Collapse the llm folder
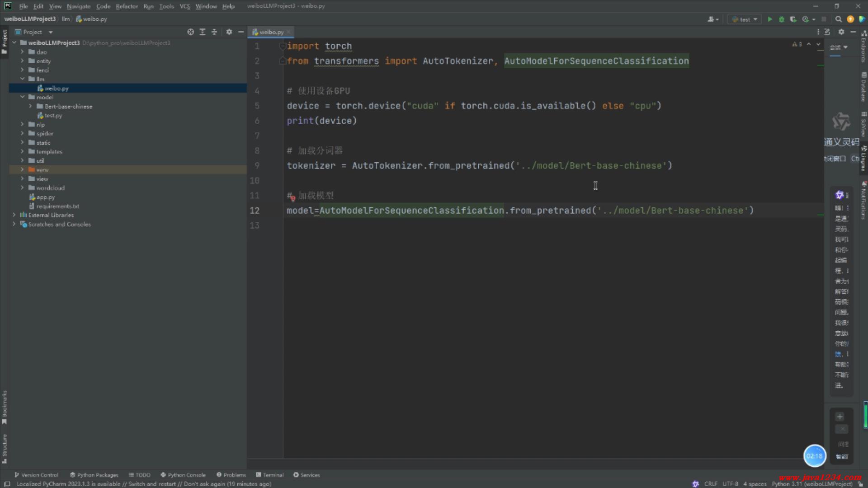868x488 pixels. click(x=22, y=79)
